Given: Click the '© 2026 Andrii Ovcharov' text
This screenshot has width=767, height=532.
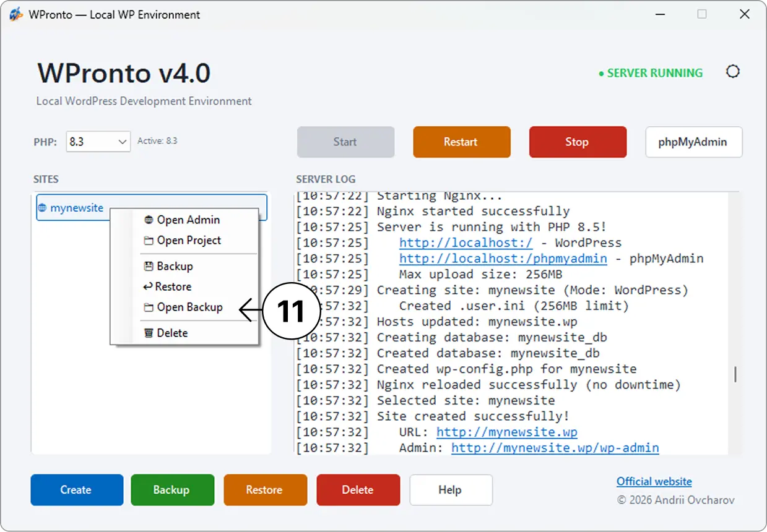Looking at the screenshot, I should [675, 500].
